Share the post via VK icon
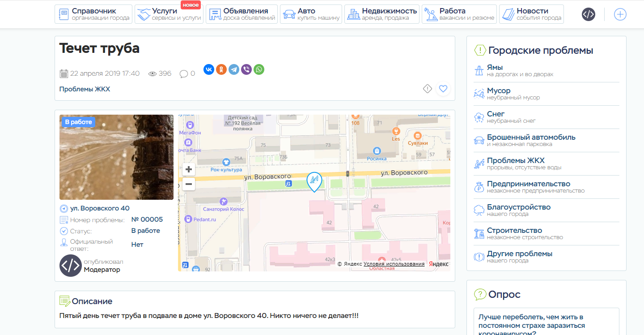The image size is (644, 335). pyautogui.click(x=209, y=69)
